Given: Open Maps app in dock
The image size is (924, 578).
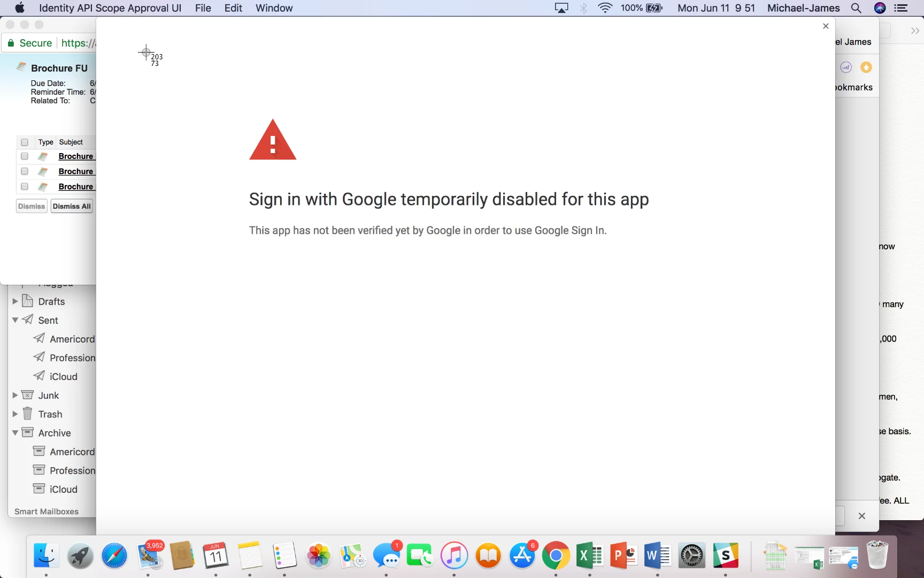Looking at the screenshot, I should (x=352, y=556).
